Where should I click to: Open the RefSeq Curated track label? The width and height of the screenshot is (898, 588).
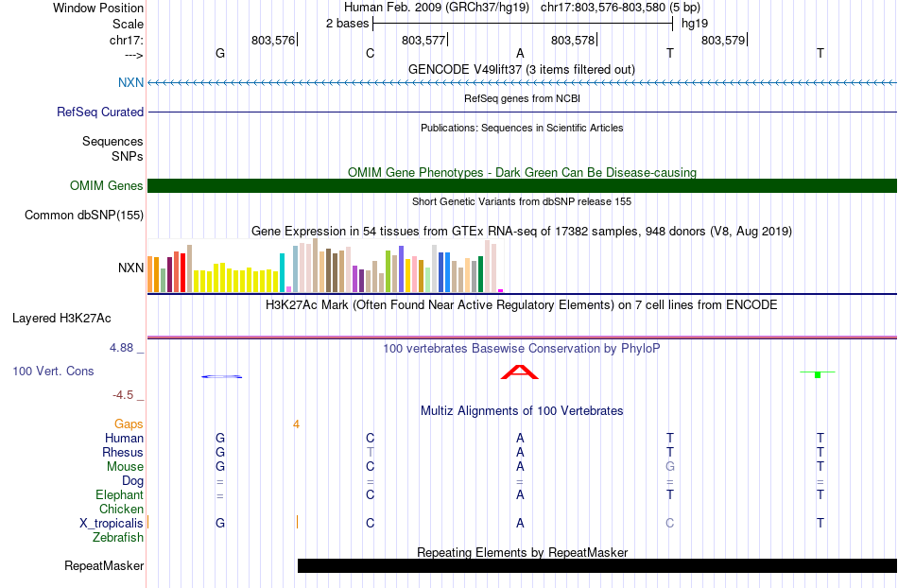100,112
